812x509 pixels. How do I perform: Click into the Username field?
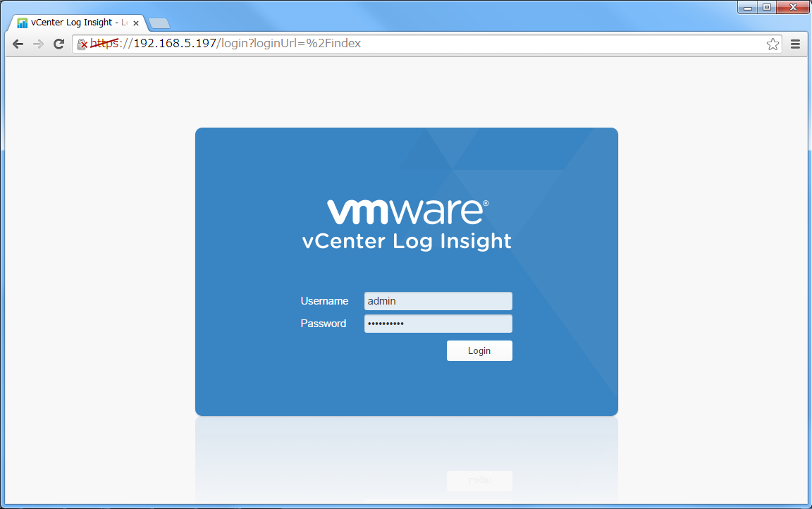pos(438,301)
